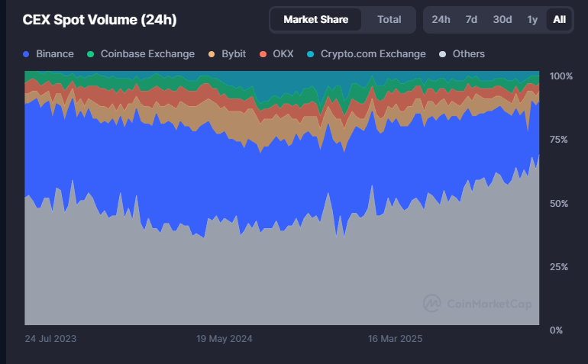Click the OKX legend label

tap(283, 54)
